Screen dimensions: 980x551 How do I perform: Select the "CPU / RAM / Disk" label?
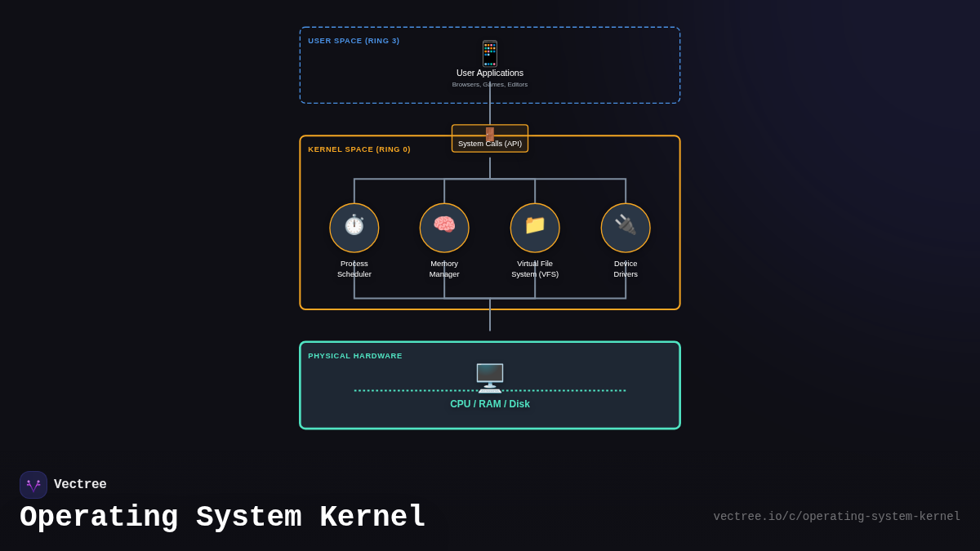pos(490,404)
